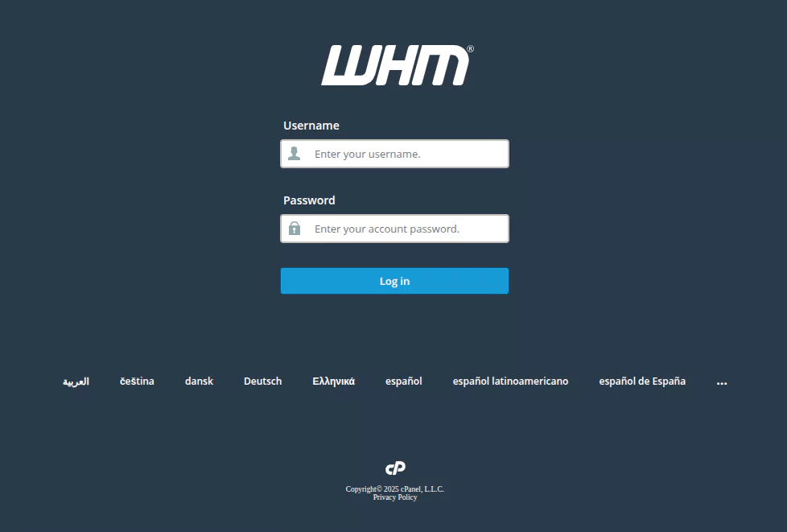The image size is (787, 532).
Task: Click the Copyright 2025 cPanel, L.L.C. text
Action: coord(395,489)
